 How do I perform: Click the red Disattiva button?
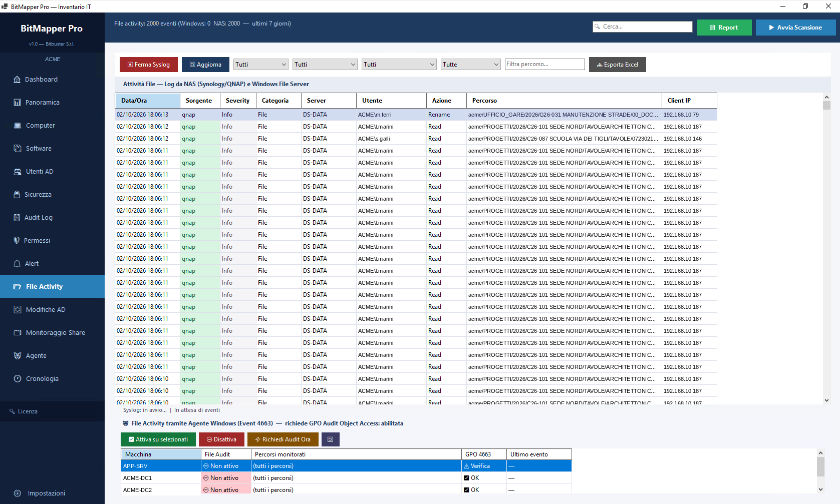click(221, 439)
